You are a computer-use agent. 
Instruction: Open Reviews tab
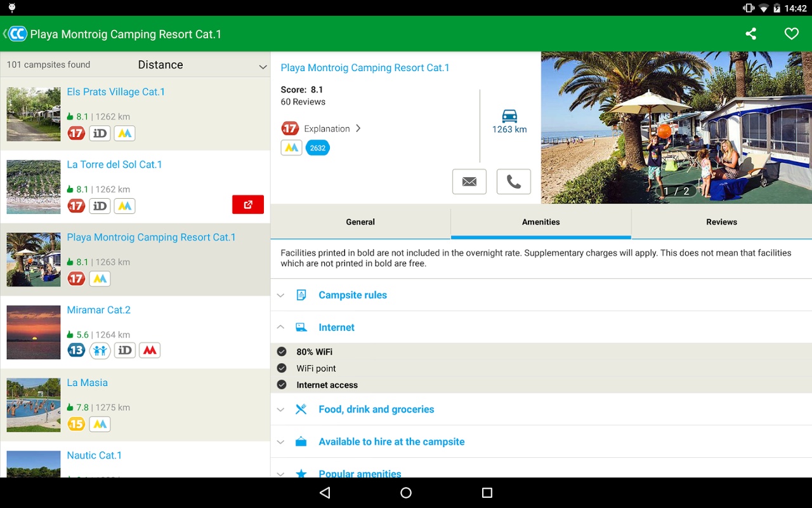point(722,222)
